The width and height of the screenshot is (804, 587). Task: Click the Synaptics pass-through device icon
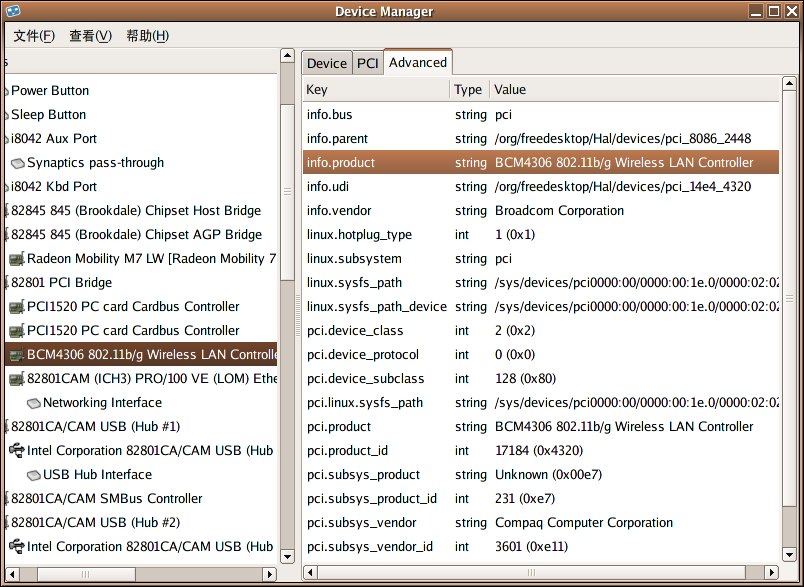18,163
